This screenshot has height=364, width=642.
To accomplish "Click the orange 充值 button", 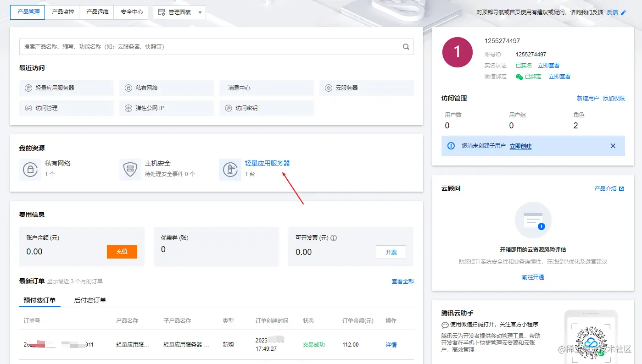I will coord(122,252).
